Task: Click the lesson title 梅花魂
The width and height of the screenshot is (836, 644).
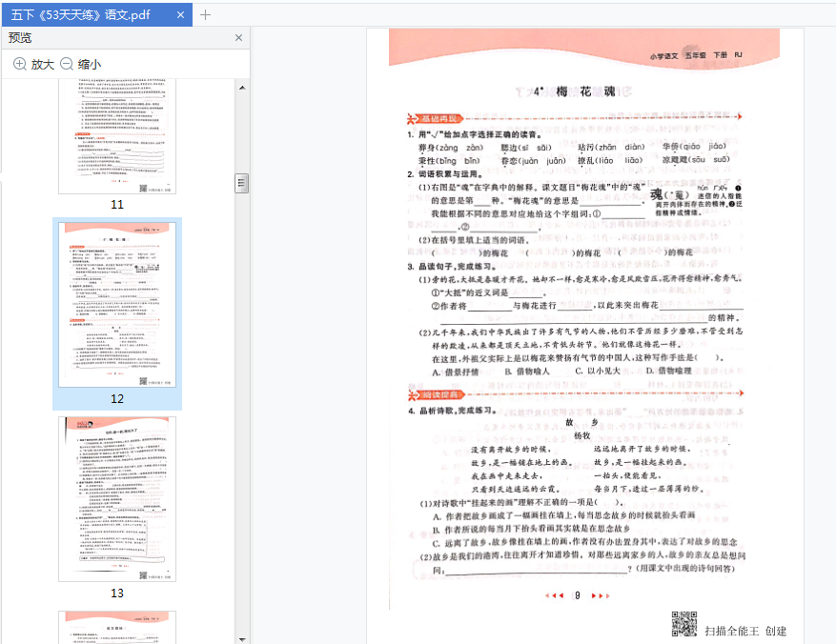Action: 585,91
